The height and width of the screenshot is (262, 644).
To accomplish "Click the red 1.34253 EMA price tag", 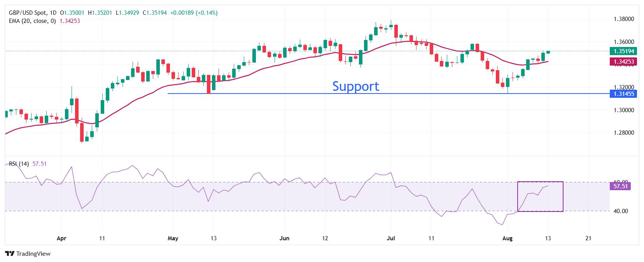I will click(x=624, y=62).
